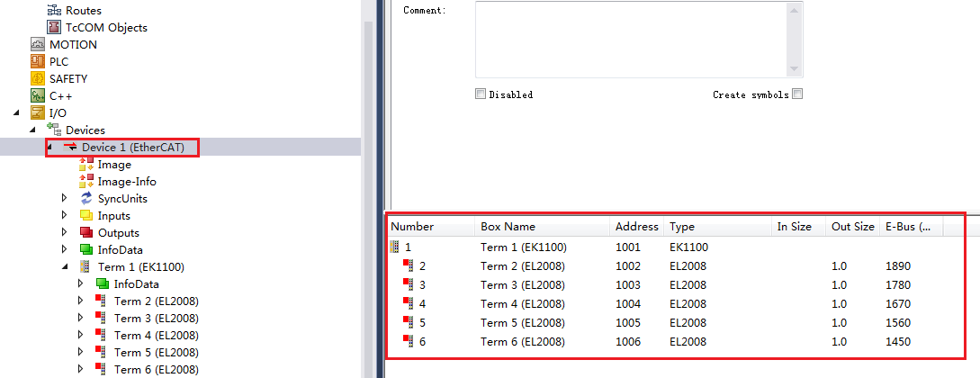980x378 pixels.
Task: Click the Term 4 (EL2008) terminal icon in the tree
Action: (102, 335)
